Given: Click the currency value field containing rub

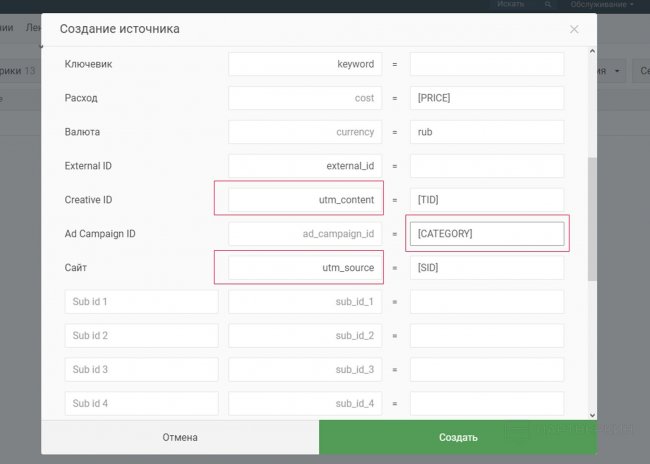Looking at the screenshot, I should pyautogui.click(x=487, y=132).
